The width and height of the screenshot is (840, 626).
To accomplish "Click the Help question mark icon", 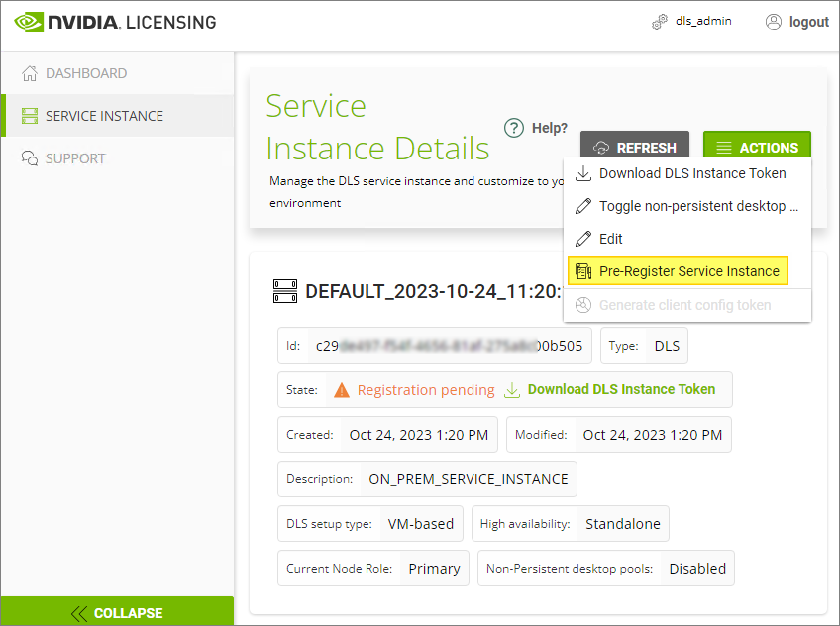I will 513,128.
